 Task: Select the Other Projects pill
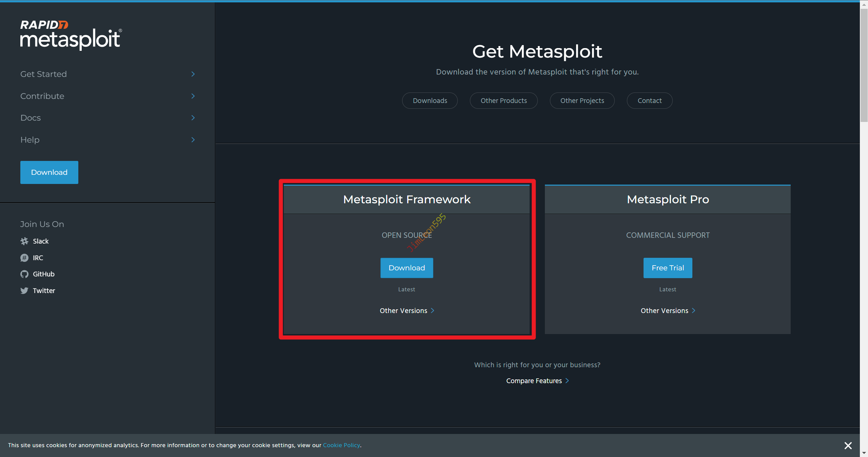(582, 101)
